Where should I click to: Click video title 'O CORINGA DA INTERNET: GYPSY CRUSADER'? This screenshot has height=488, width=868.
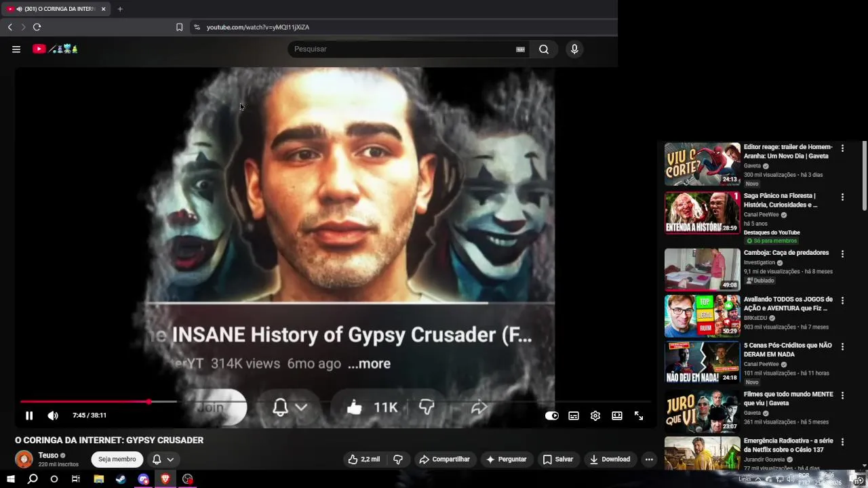[x=109, y=440]
